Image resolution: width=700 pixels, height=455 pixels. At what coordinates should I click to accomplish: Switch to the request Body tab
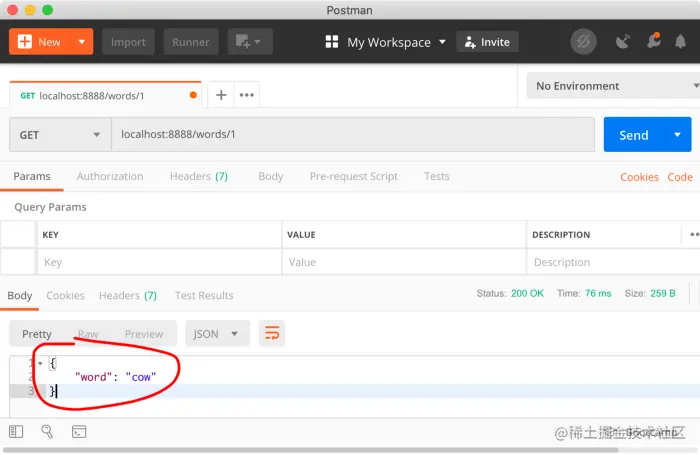click(271, 176)
